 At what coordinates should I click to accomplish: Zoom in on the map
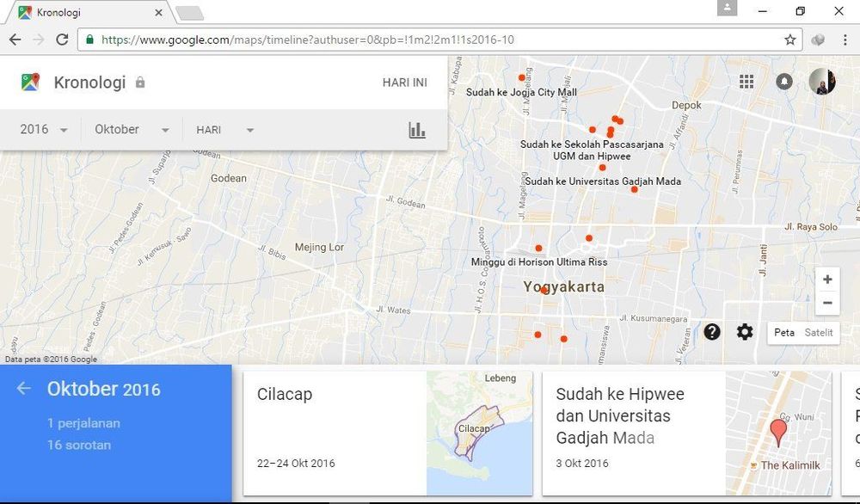coord(827,280)
